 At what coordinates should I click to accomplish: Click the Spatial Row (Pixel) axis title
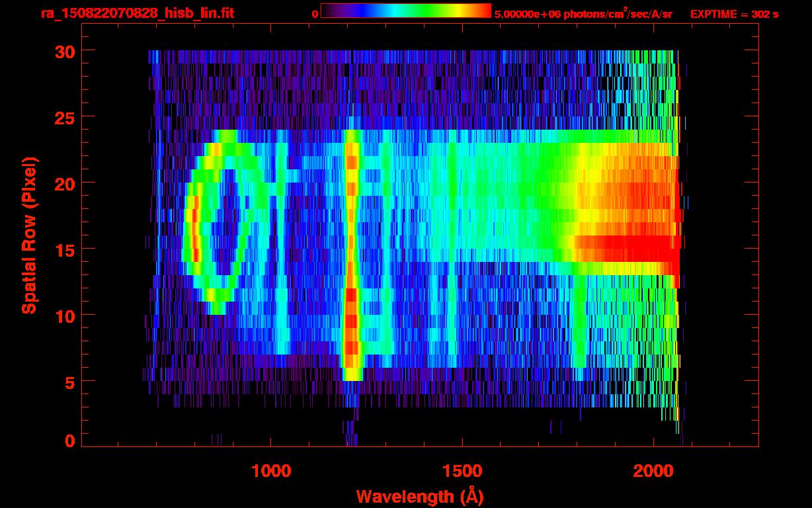pyautogui.click(x=28, y=235)
